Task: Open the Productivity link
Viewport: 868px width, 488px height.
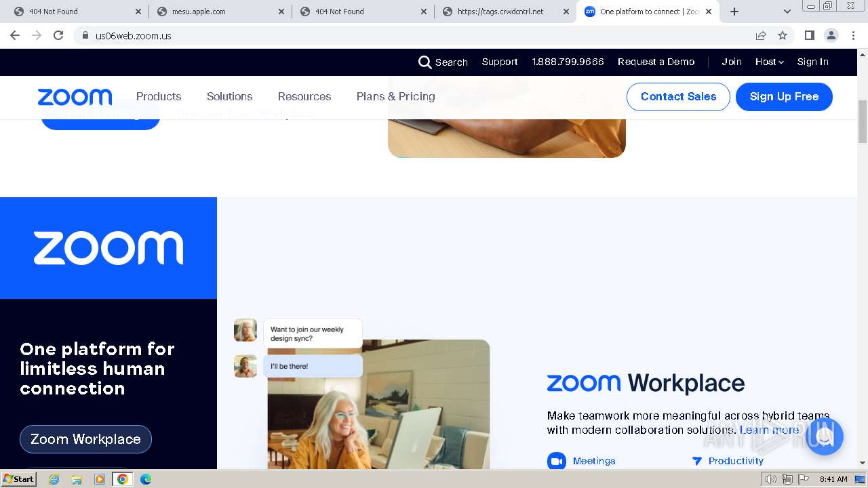Action: tap(736, 461)
